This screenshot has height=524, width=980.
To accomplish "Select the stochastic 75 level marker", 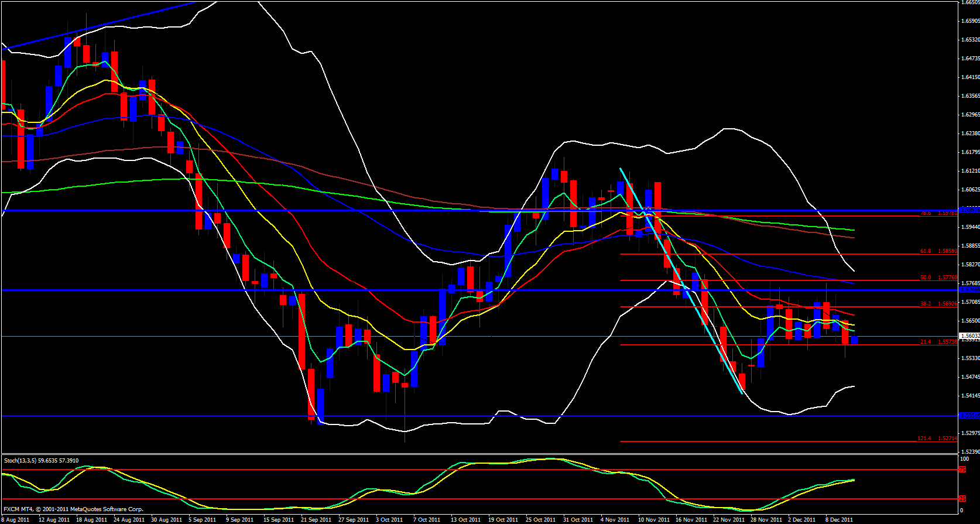I will 962,470.
